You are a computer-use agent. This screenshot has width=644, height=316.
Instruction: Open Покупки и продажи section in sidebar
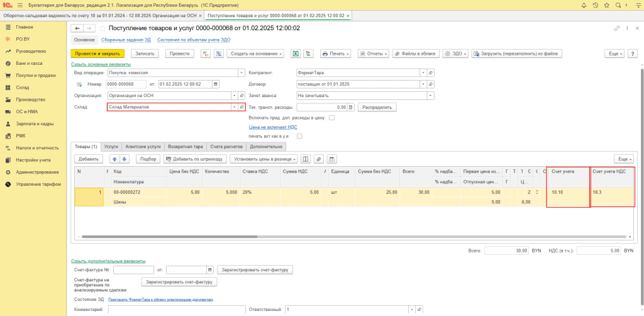pos(36,76)
